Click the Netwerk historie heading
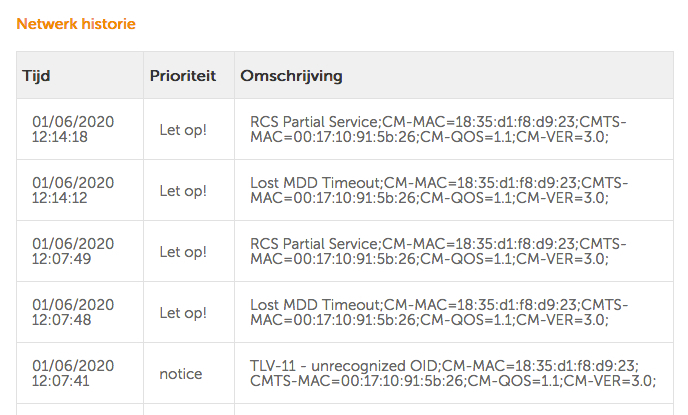Screen dimensions: 688x415 tap(76, 23)
